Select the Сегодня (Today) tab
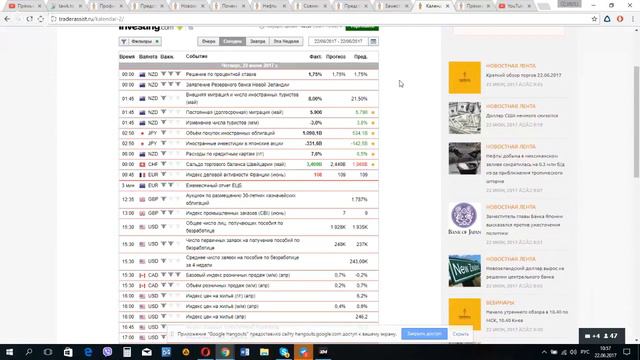 coord(233,41)
